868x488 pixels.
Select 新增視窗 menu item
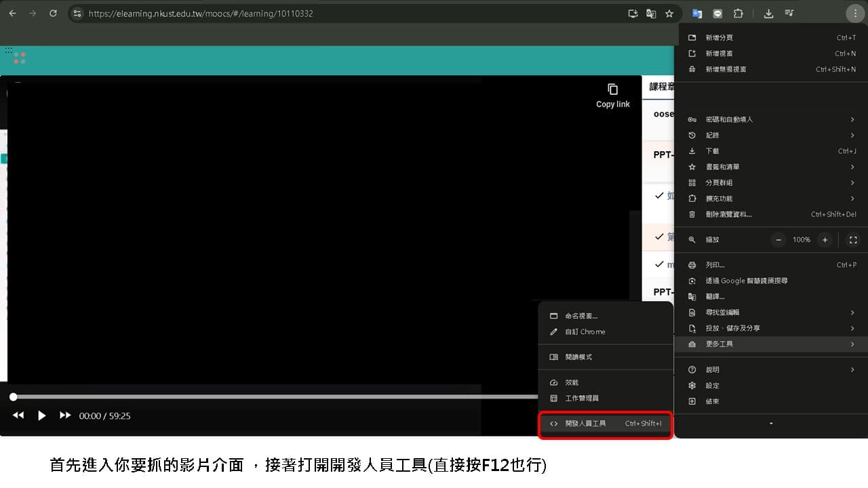772,54
